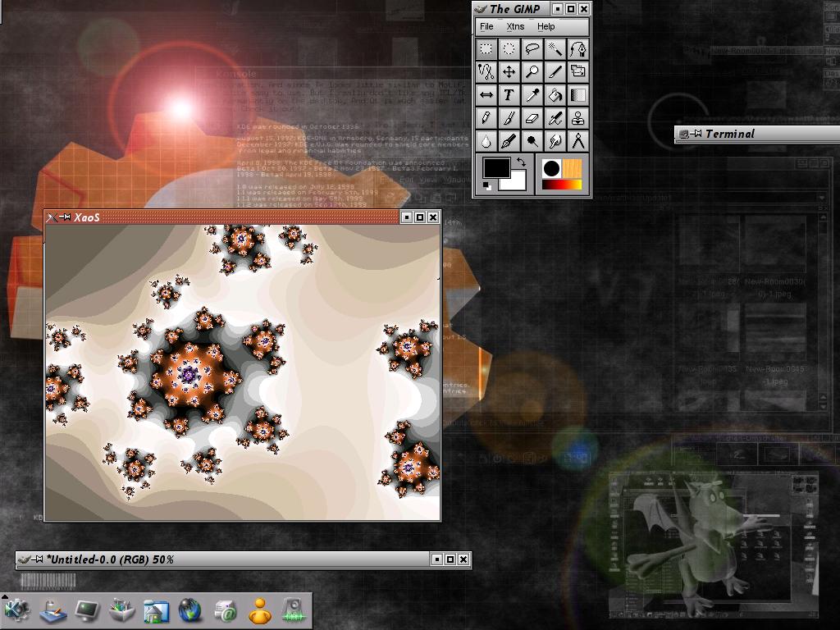Select the Transform rotate tool

[x=578, y=72]
